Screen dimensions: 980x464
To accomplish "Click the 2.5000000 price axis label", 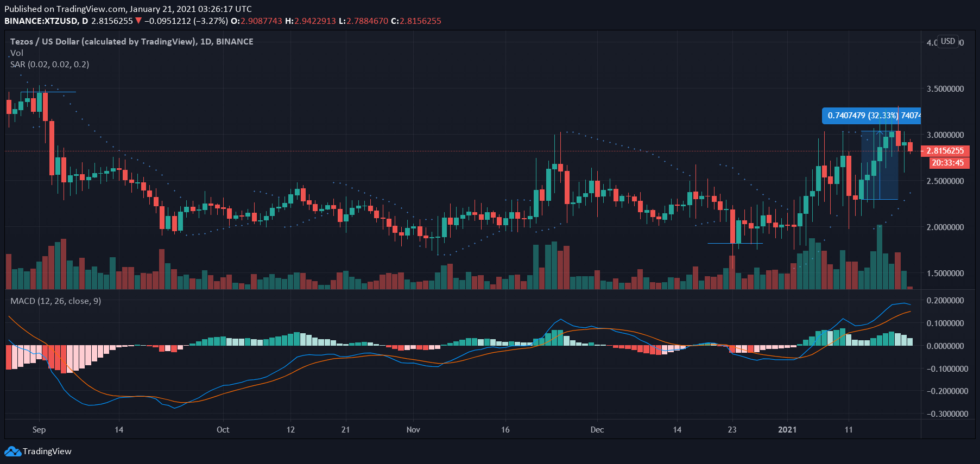I will tap(945, 181).
